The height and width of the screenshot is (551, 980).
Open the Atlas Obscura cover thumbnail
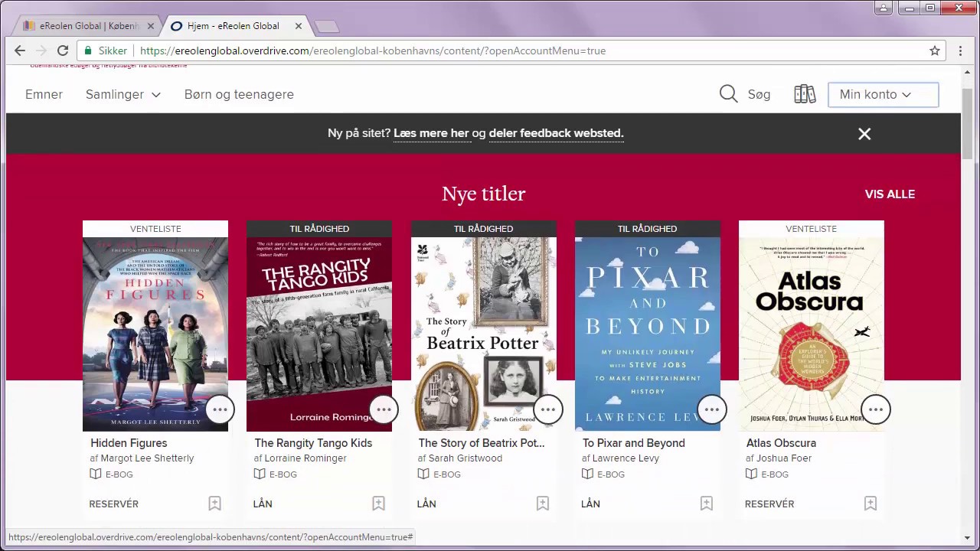tap(812, 334)
